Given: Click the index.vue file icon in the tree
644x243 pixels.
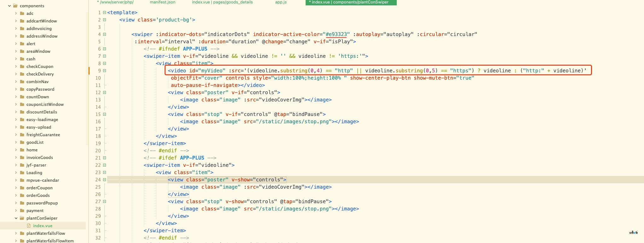Looking at the screenshot, I should point(29,226).
